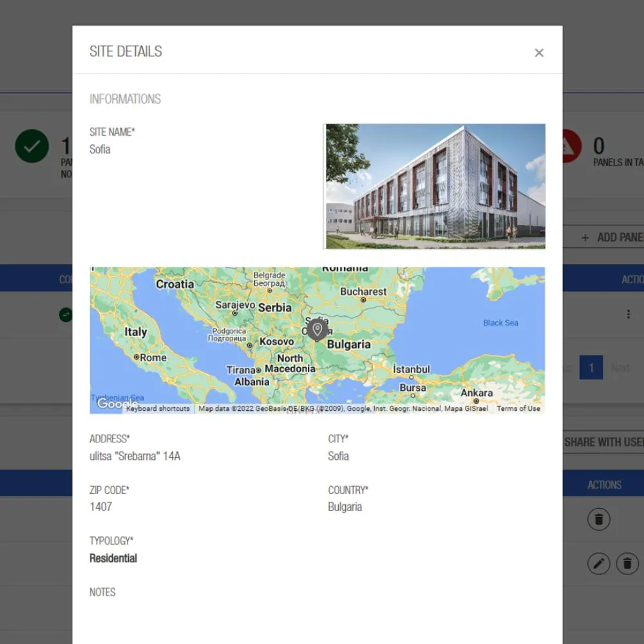The width and height of the screenshot is (644, 644).
Task: Click the Informations section label
Action: coord(126,99)
